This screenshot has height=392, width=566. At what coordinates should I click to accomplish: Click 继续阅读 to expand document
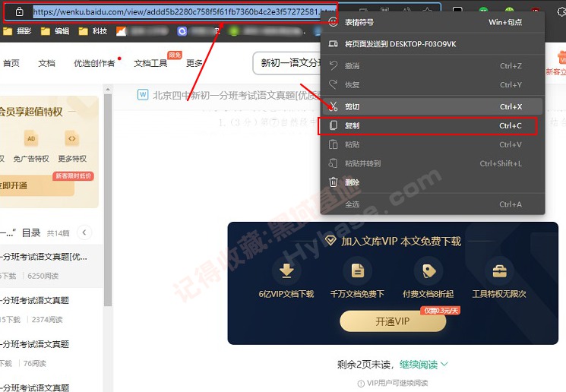pos(423,365)
